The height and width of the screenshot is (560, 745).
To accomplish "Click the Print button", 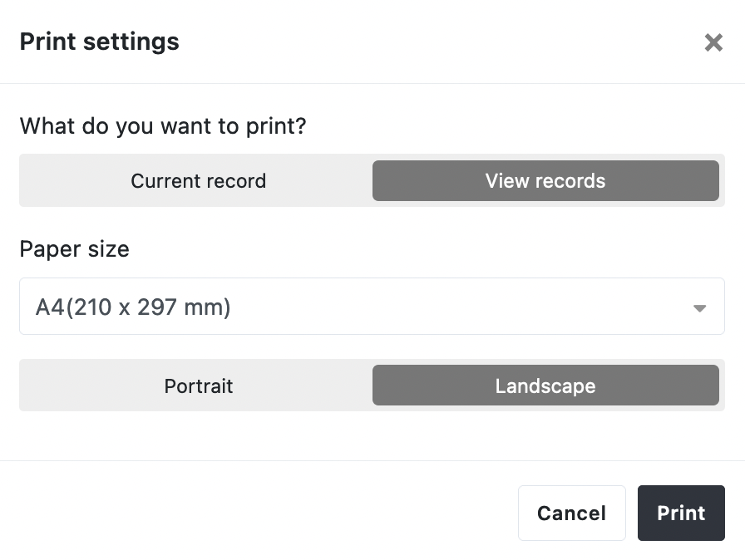I will 681,513.
